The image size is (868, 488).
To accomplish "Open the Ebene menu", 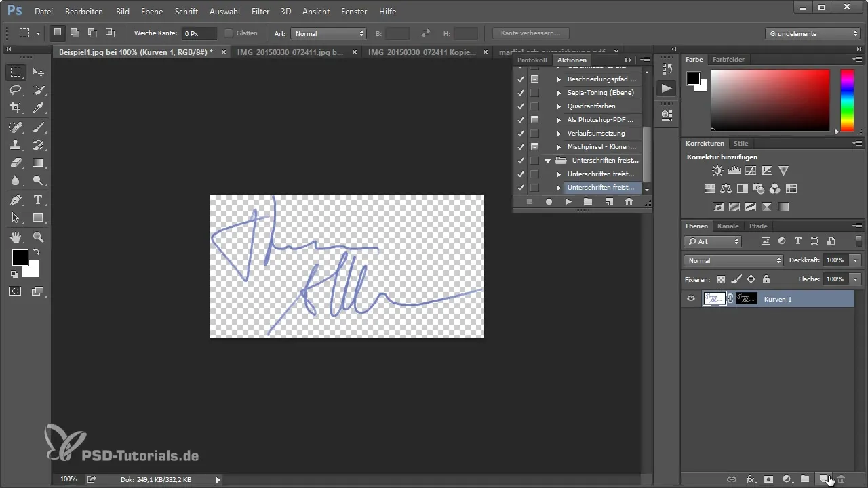I will pos(152,12).
